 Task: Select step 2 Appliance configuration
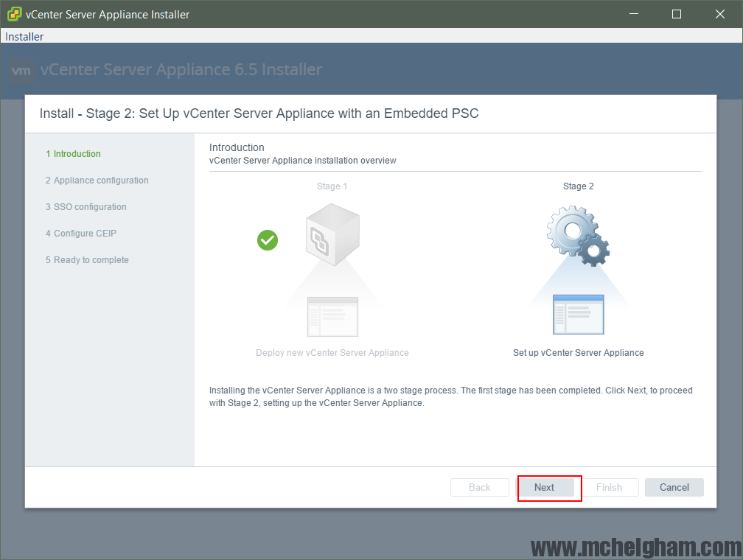click(97, 181)
